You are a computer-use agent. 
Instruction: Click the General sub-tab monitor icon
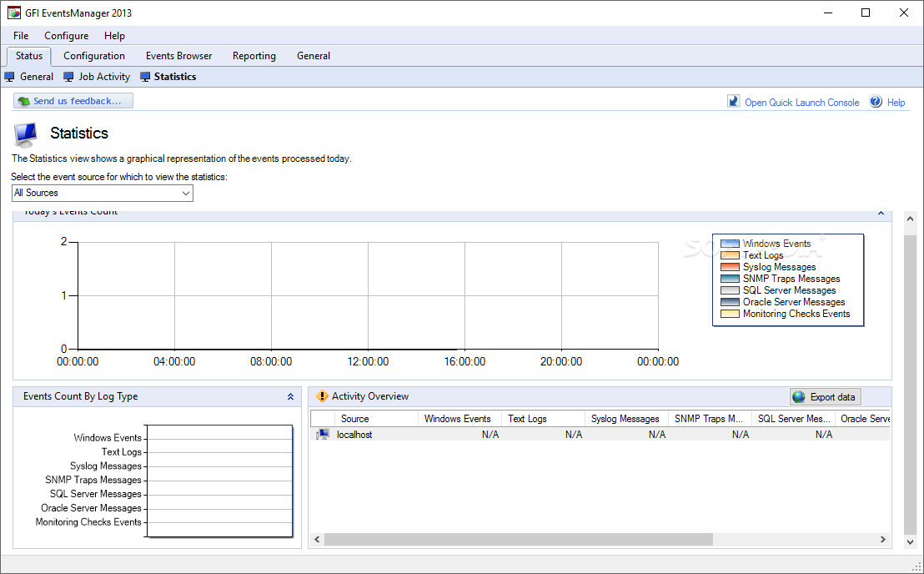coord(9,77)
